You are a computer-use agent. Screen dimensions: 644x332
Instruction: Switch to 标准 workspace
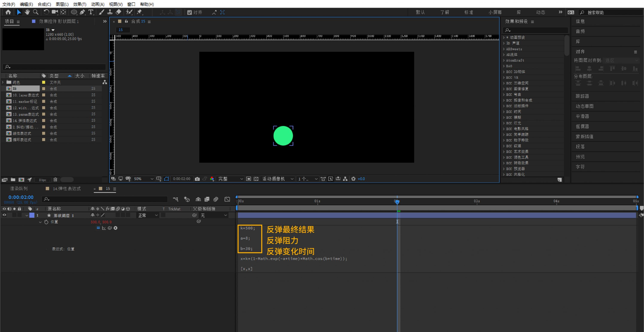click(x=468, y=12)
